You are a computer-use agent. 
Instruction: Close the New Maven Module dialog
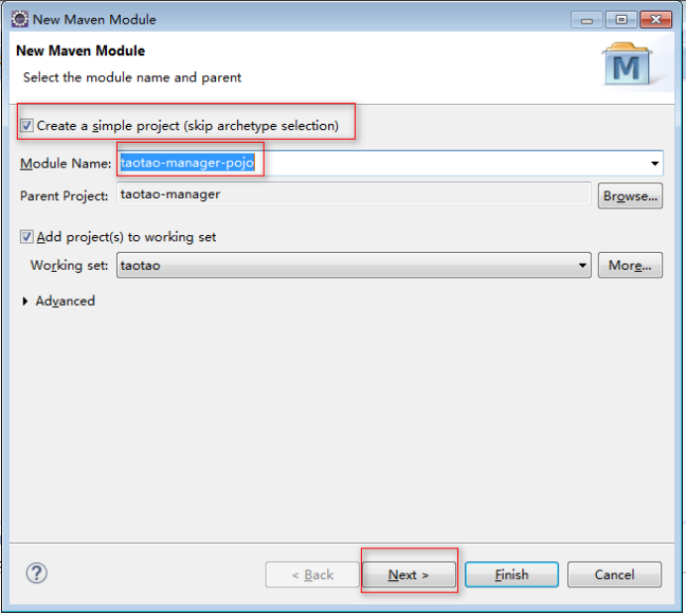click(x=655, y=20)
